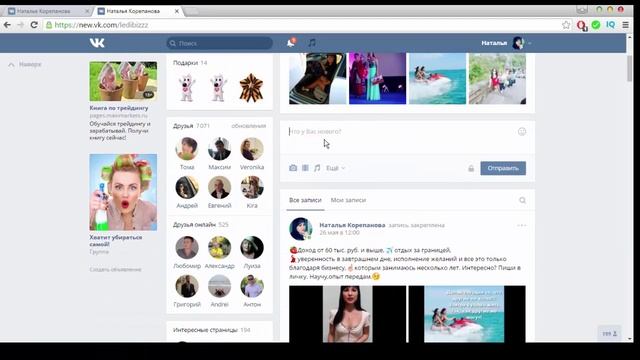Open the jet ski photo thumbnail in photo strip

coord(437,78)
